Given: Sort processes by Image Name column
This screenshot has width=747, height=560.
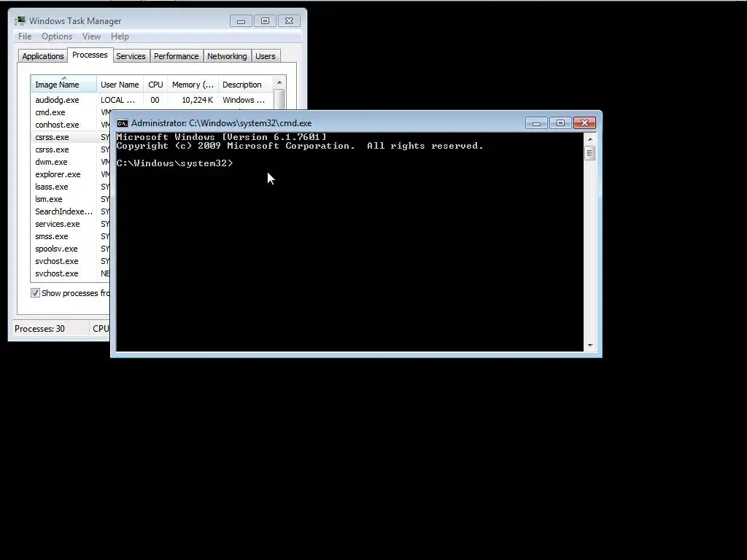Looking at the screenshot, I should click(x=64, y=85).
